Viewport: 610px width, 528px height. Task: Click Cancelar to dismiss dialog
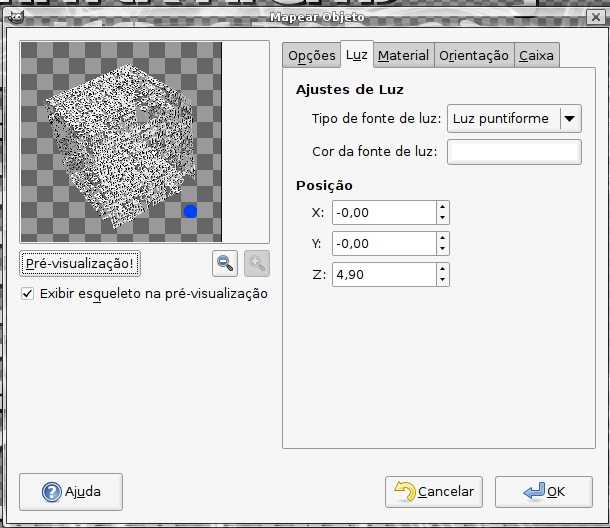(x=434, y=492)
